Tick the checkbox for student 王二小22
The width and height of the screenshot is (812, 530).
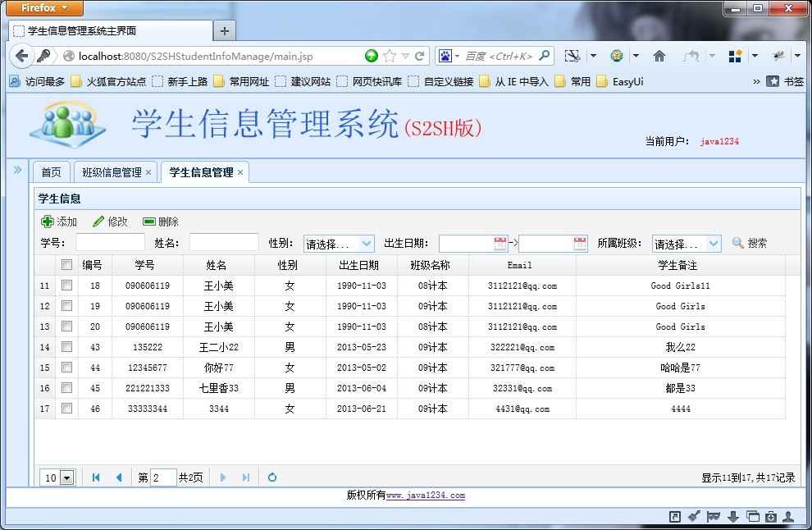67,347
